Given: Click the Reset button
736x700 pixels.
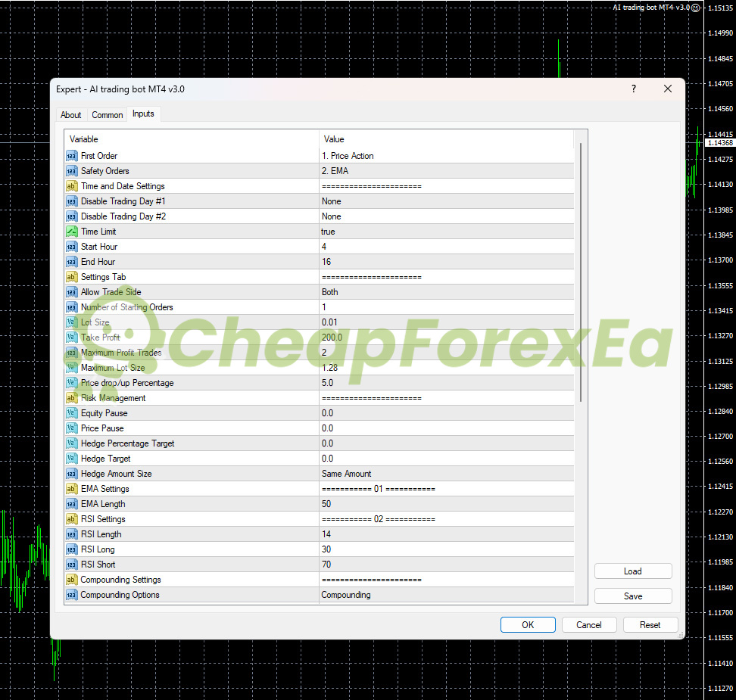Looking at the screenshot, I should pyautogui.click(x=650, y=624).
